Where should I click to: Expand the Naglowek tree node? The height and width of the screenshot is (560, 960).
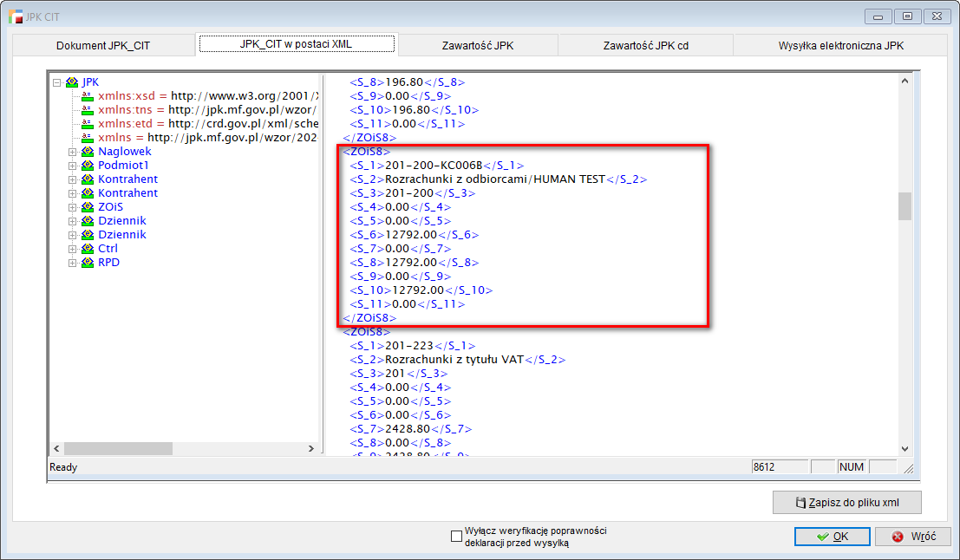tap(73, 152)
